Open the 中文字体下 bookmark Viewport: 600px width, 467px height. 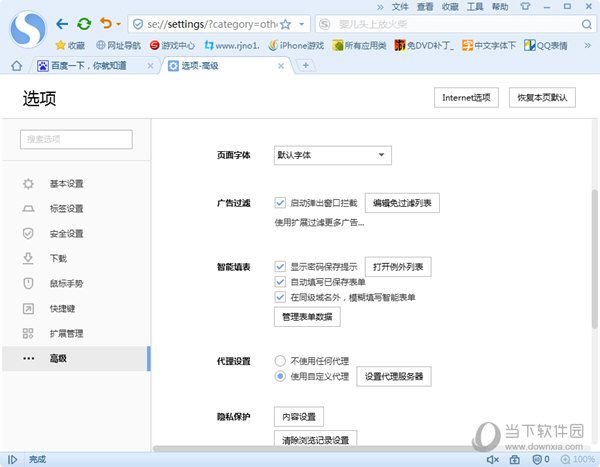click(x=489, y=46)
